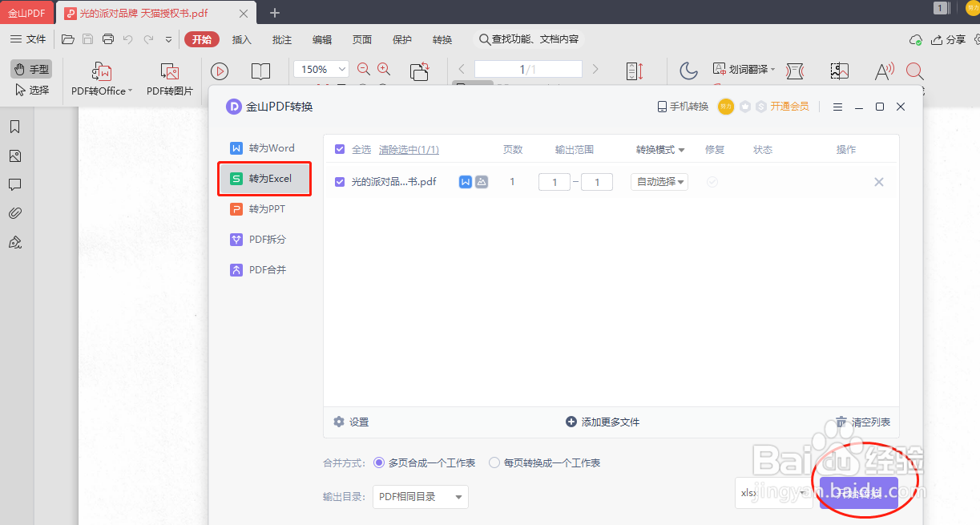Switch to 插入 ribbon tab

(241, 40)
